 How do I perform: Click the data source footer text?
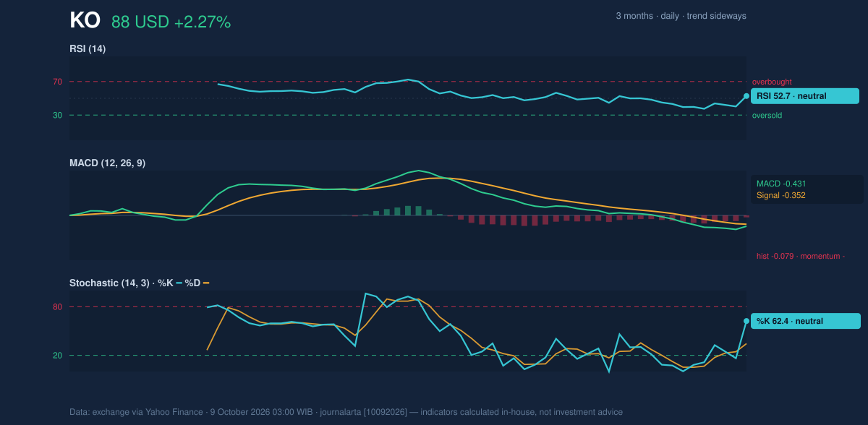[x=346, y=412]
